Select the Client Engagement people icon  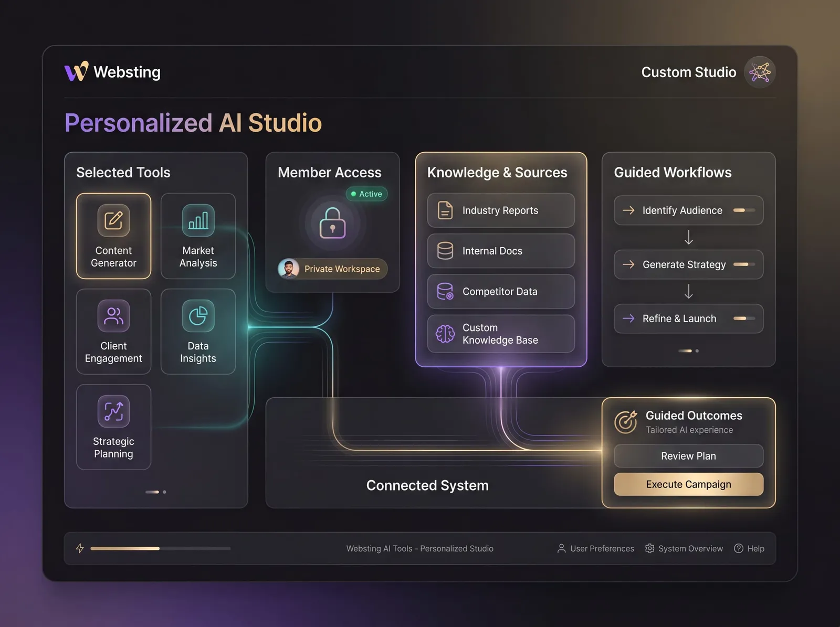coord(113,316)
